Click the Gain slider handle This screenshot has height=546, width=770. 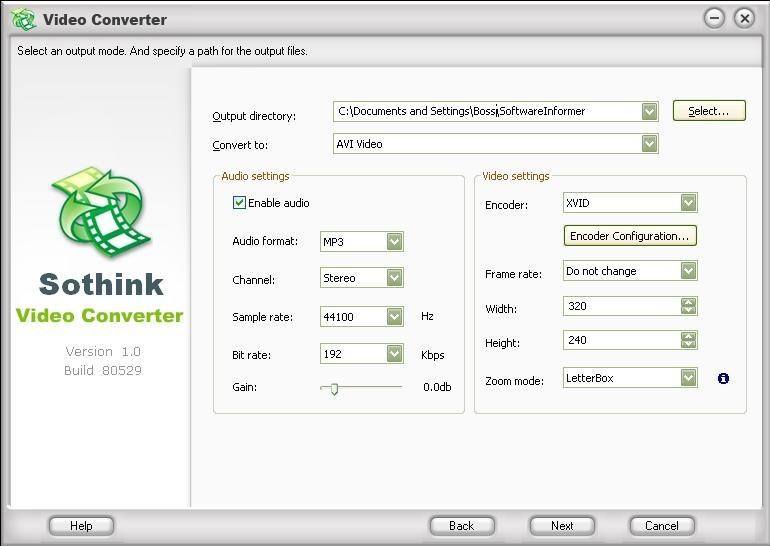[334, 389]
